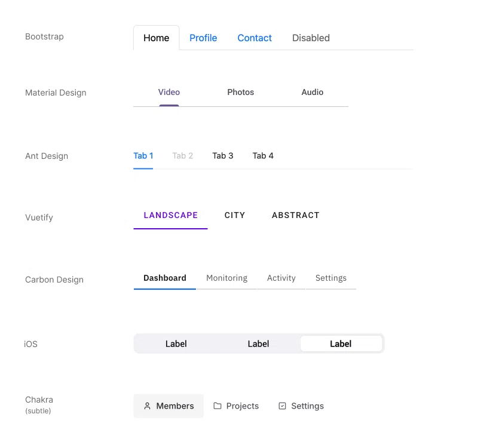Click the Bootstrap row label
The width and height of the screenshot is (478, 448).
pos(44,36)
